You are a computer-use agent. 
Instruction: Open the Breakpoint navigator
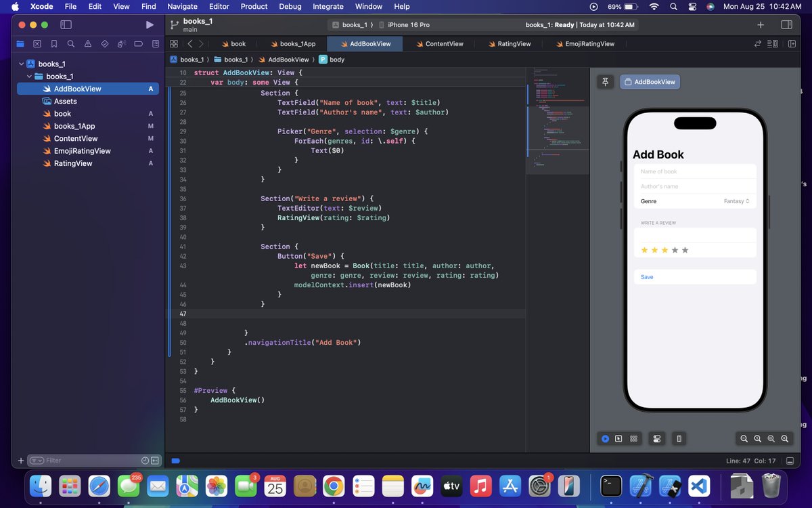[x=139, y=43]
